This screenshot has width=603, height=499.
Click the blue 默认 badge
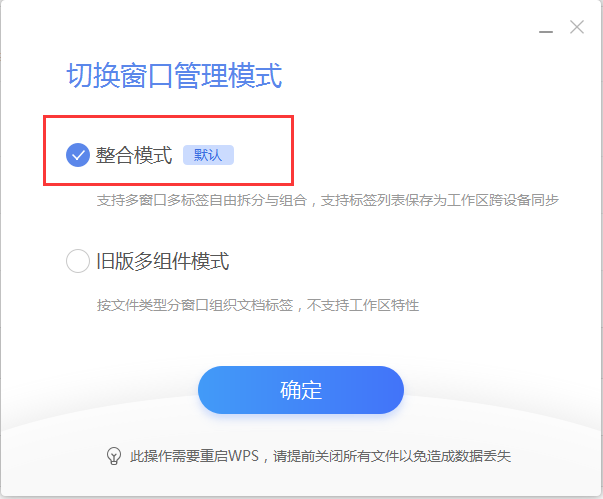[x=208, y=155]
